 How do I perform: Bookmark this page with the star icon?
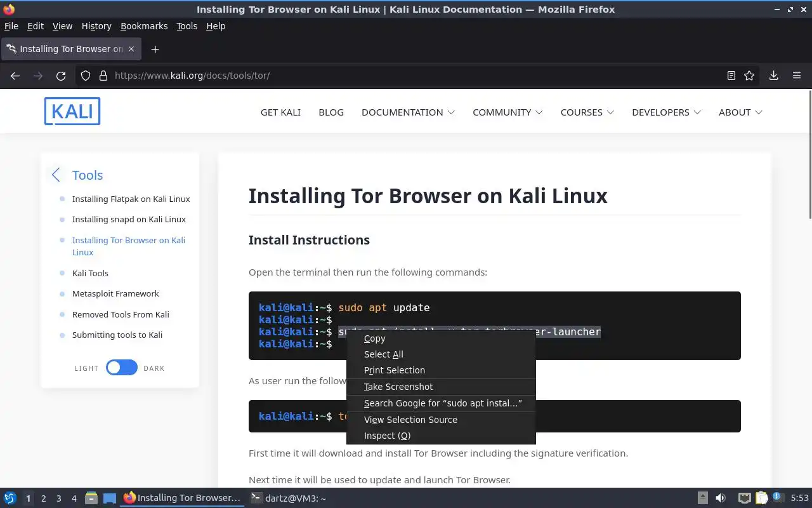click(749, 76)
